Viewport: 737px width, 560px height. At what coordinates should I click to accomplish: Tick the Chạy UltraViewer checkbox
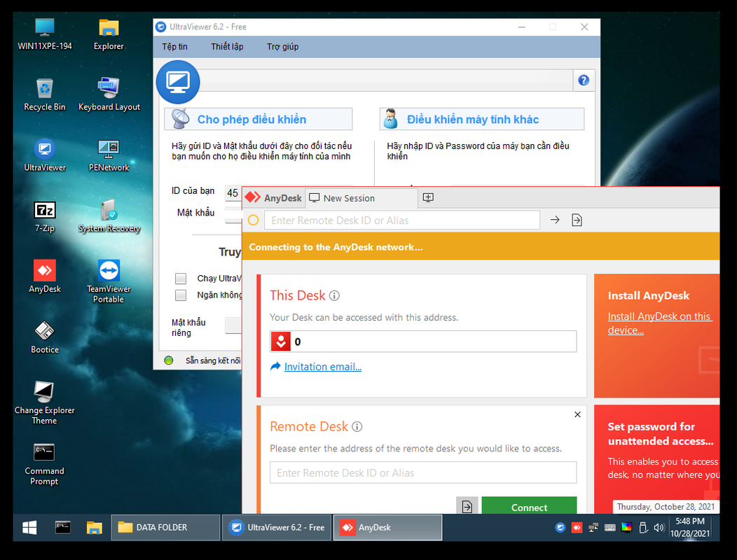[x=181, y=279]
